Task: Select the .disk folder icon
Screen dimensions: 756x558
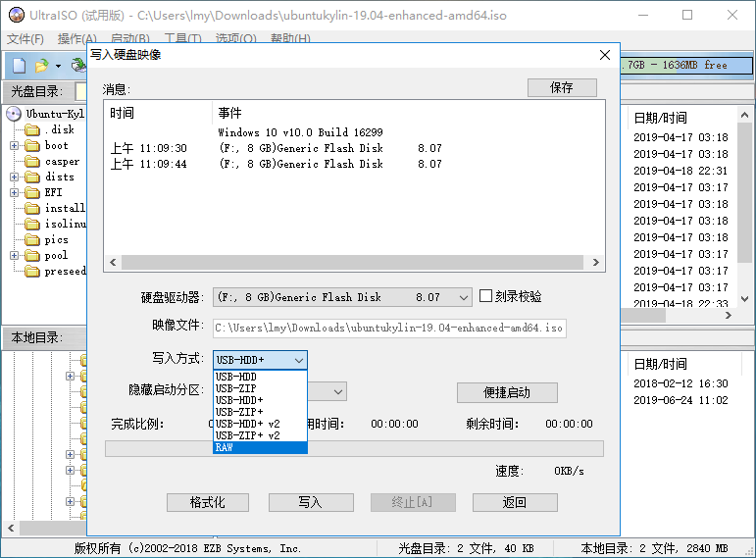Action: 32,130
